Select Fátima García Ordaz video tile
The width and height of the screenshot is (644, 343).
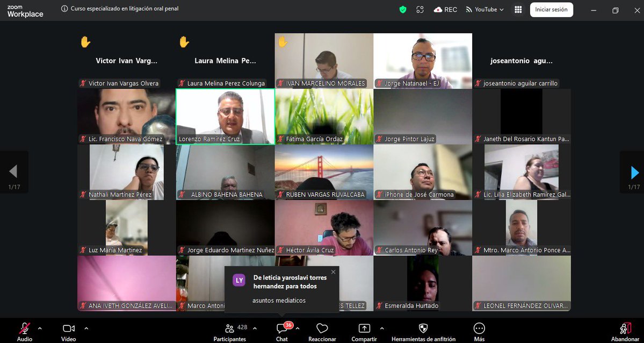[324, 116]
